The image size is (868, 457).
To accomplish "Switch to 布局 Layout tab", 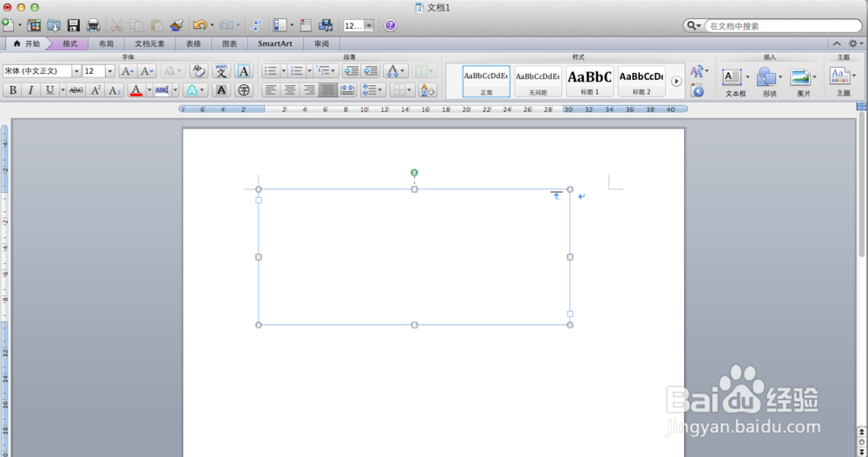I will point(106,43).
